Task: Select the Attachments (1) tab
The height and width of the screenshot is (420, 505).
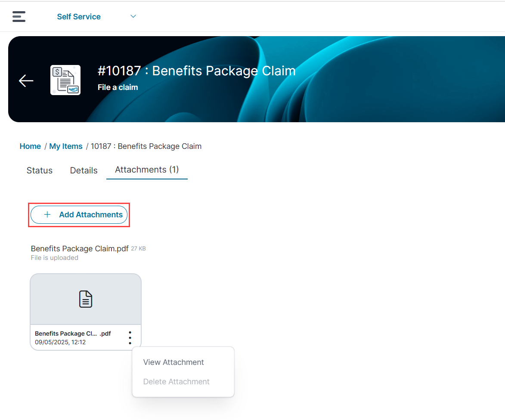Action: click(147, 170)
